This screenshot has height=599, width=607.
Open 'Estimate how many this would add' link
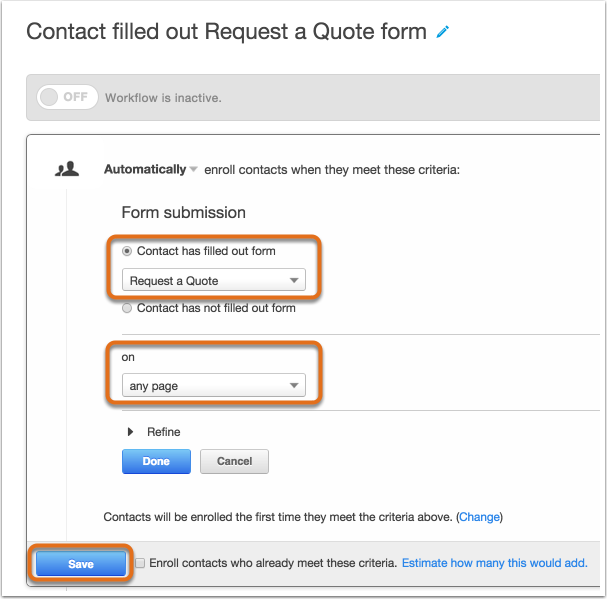click(x=494, y=563)
